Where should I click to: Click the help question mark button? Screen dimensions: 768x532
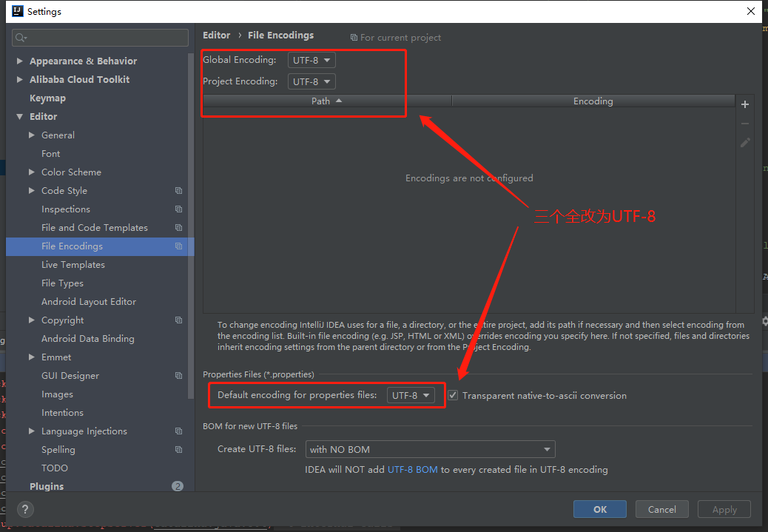pyautogui.click(x=25, y=510)
